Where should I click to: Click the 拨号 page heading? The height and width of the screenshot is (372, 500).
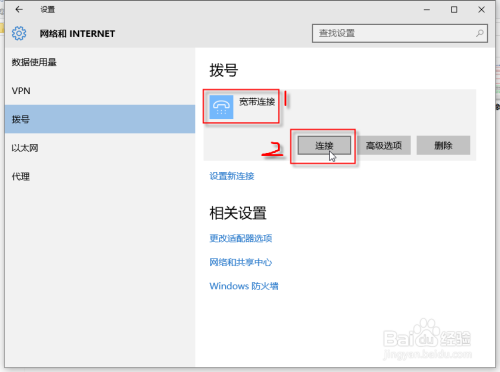(x=224, y=70)
